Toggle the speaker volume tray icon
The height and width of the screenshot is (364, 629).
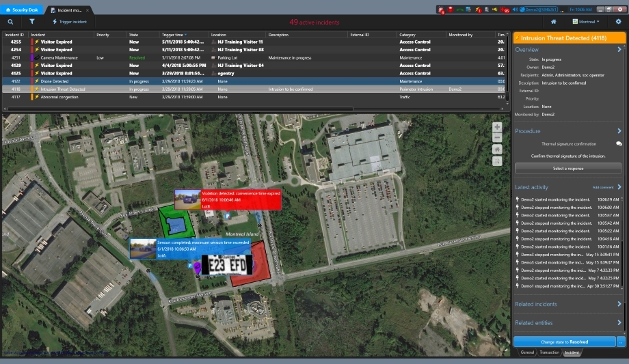coord(515,10)
